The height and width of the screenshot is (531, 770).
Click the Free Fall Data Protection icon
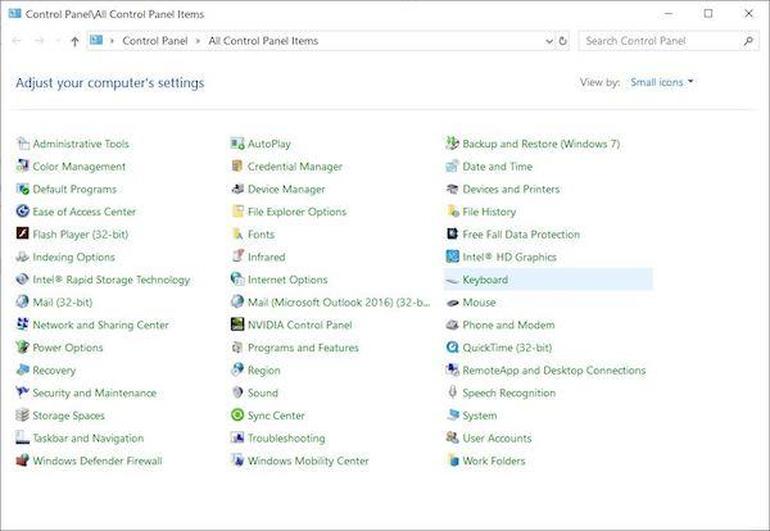click(x=452, y=234)
